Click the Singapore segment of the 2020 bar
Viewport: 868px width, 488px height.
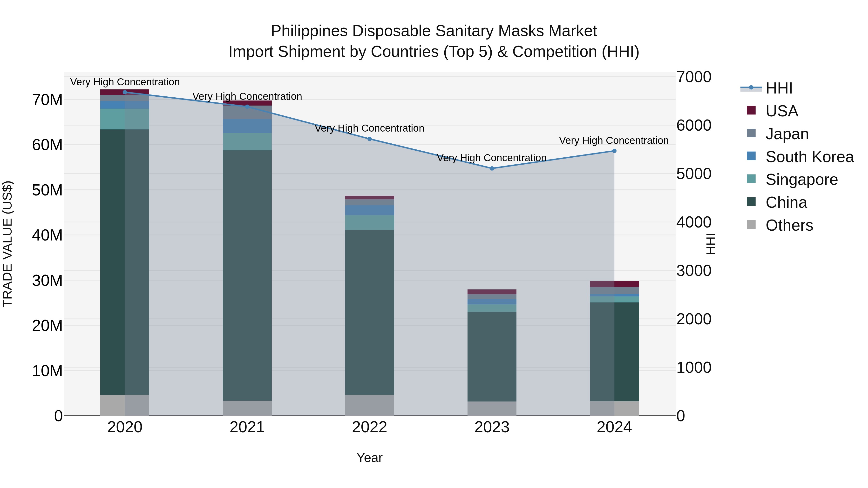(125, 119)
